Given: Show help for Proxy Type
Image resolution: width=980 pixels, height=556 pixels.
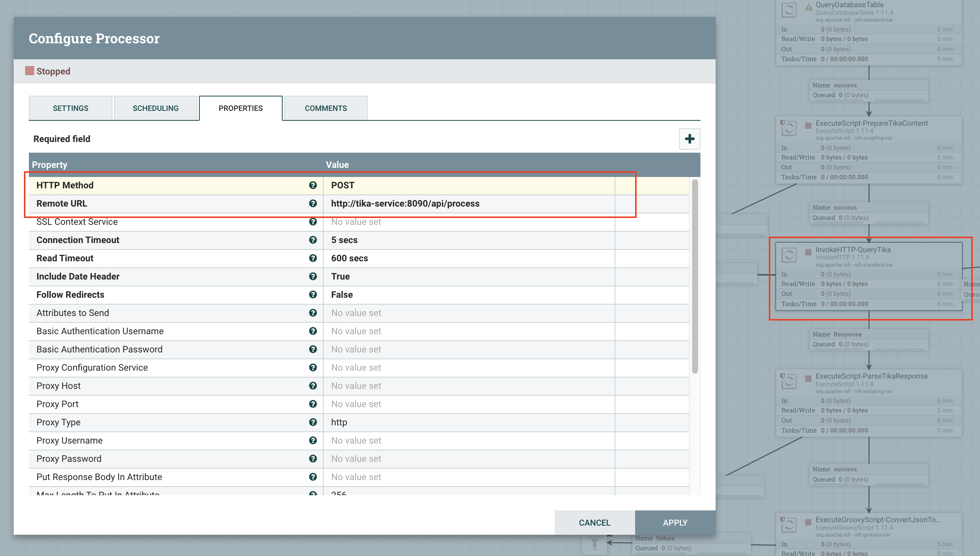Looking at the screenshot, I should click(313, 422).
